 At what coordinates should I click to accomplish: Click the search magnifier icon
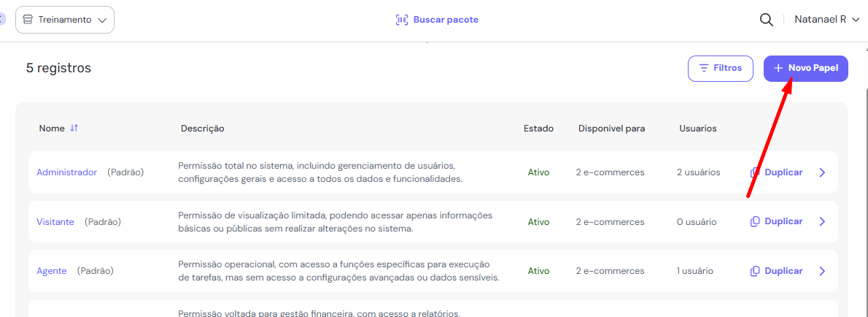pyautogui.click(x=766, y=20)
